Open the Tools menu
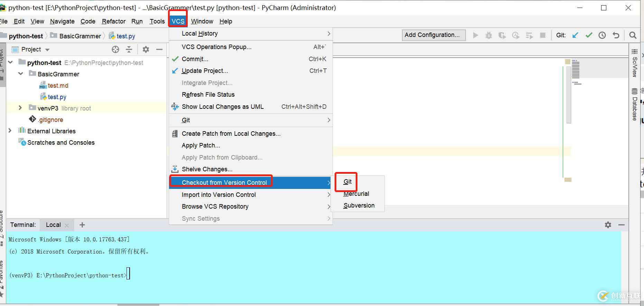 [x=157, y=21]
